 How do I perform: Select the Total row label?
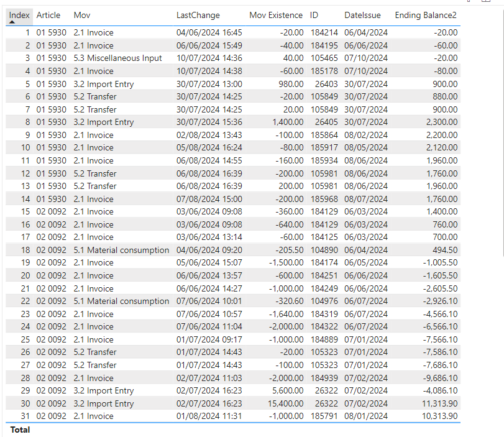(x=20, y=430)
